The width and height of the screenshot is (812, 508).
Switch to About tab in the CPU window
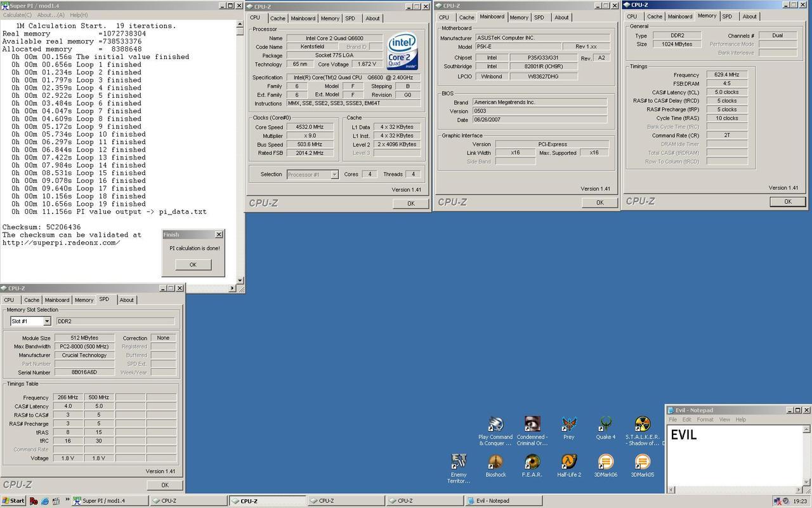373,18
